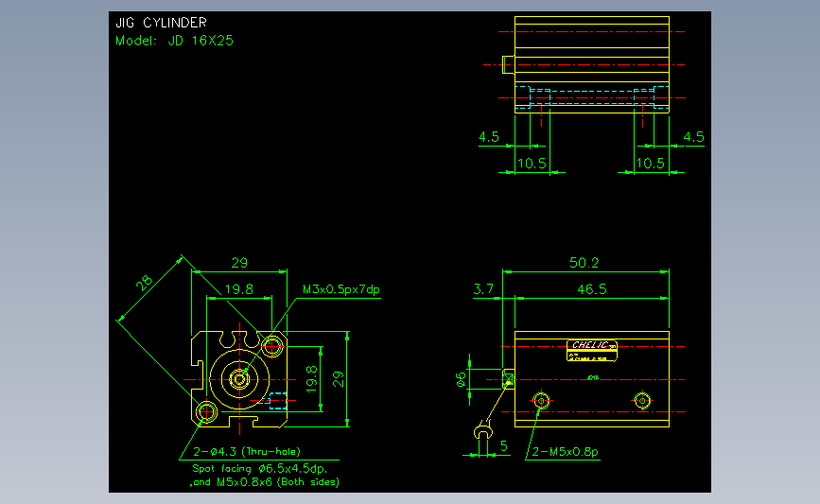Select the vertical 19.8 hole spacing dimension
The height and width of the screenshot is (504, 820).
312,379
